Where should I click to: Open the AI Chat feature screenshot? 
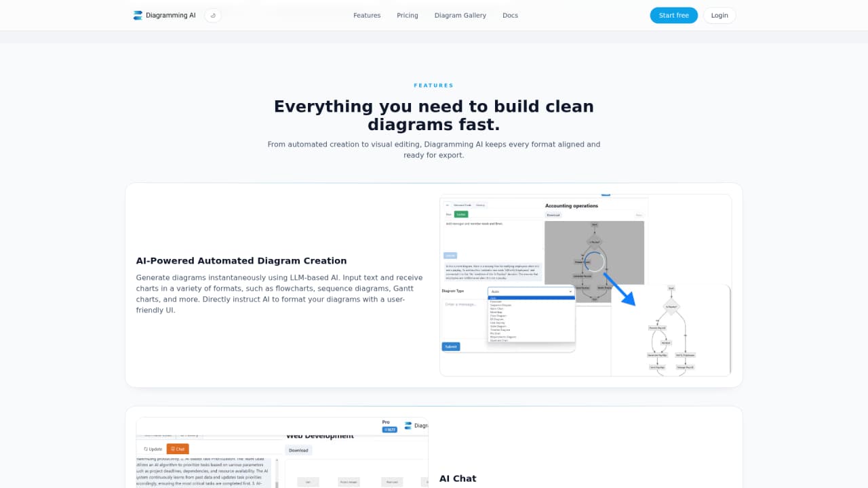(x=282, y=453)
